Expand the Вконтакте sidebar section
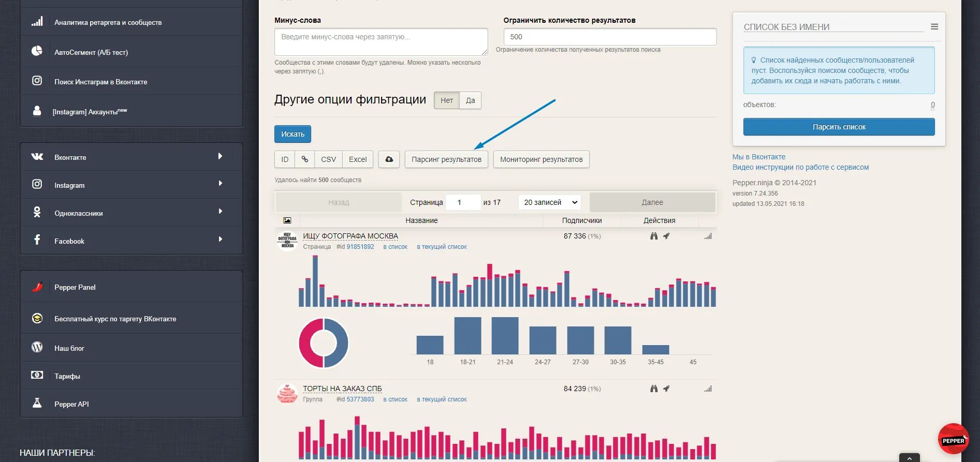This screenshot has width=980, height=462. 220,156
